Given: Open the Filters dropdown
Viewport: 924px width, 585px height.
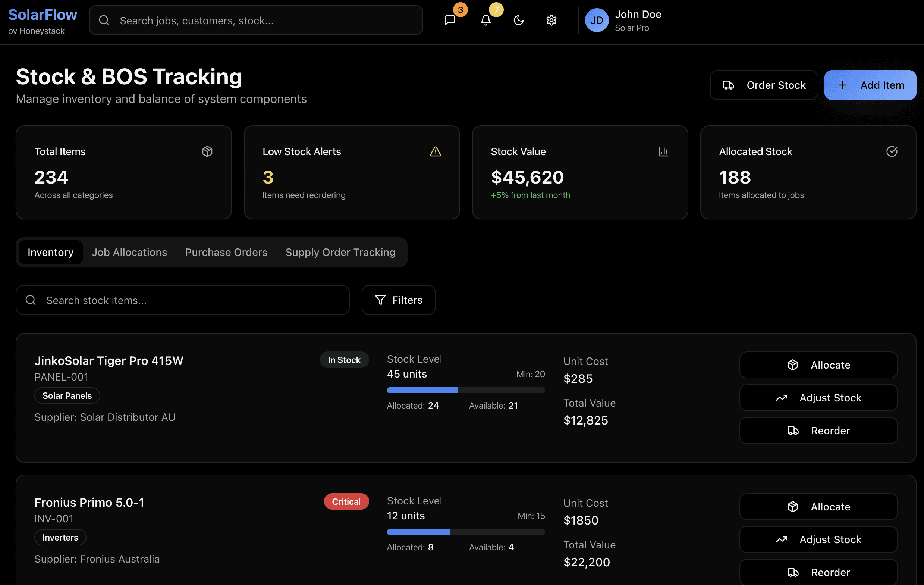Looking at the screenshot, I should click(398, 300).
